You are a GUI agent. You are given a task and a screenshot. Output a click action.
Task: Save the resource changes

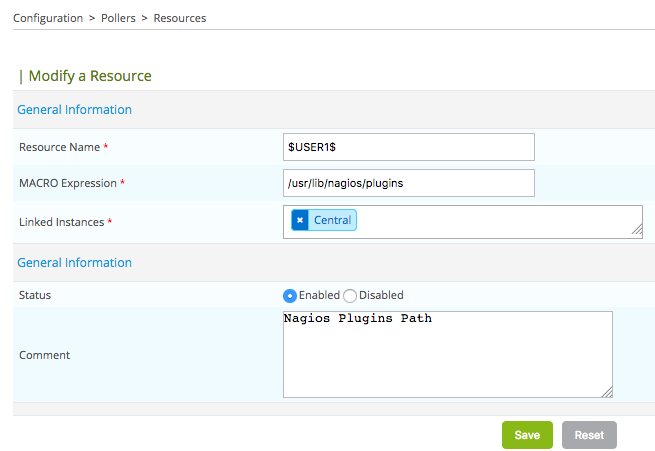click(x=527, y=435)
